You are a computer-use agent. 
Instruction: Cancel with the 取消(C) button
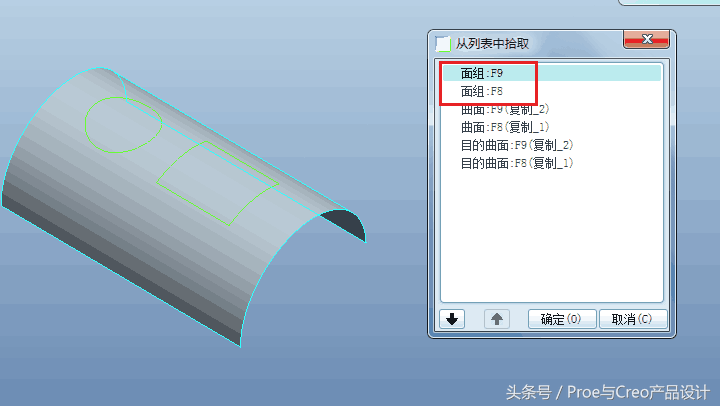coord(633,319)
